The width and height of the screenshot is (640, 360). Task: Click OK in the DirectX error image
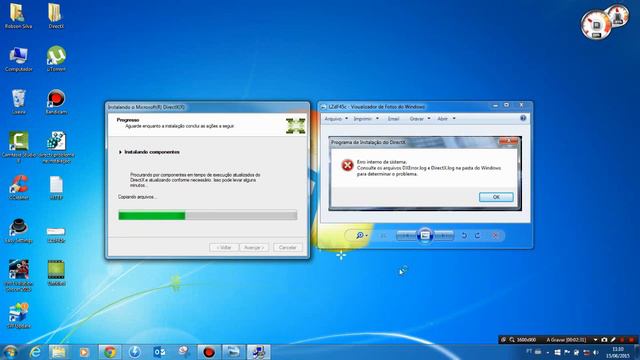(496, 197)
